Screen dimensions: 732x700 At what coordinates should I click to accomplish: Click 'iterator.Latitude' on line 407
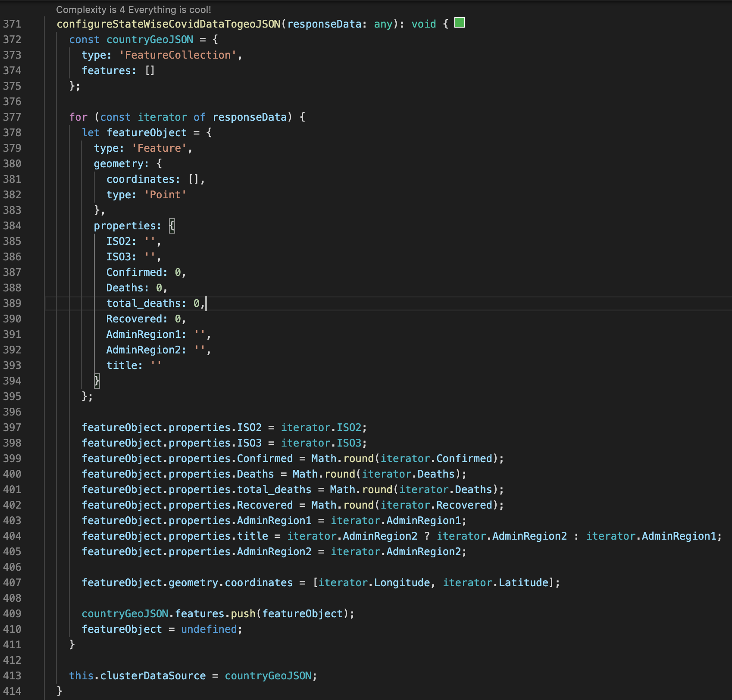point(496,583)
